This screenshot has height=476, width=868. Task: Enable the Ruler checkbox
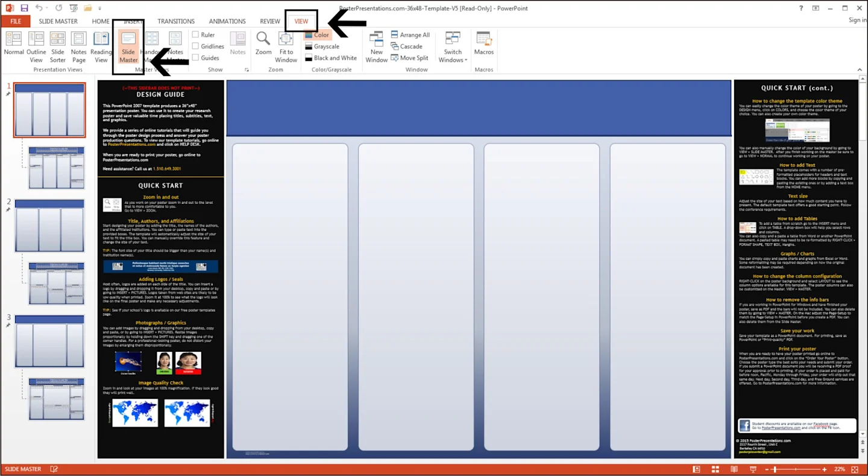[x=197, y=34]
